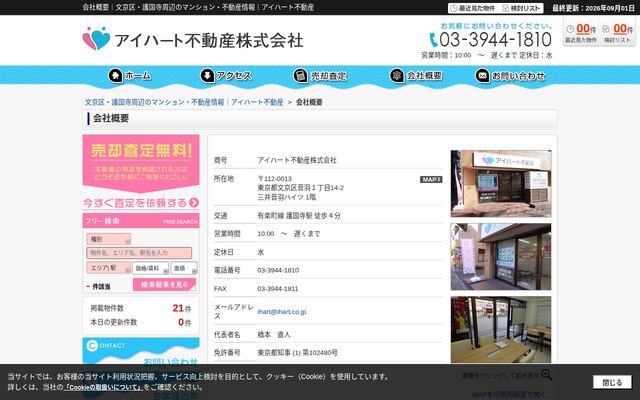Click breadcrumb link 文京区・護国寺周辺のマンション・不動産情報

(x=155, y=102)
